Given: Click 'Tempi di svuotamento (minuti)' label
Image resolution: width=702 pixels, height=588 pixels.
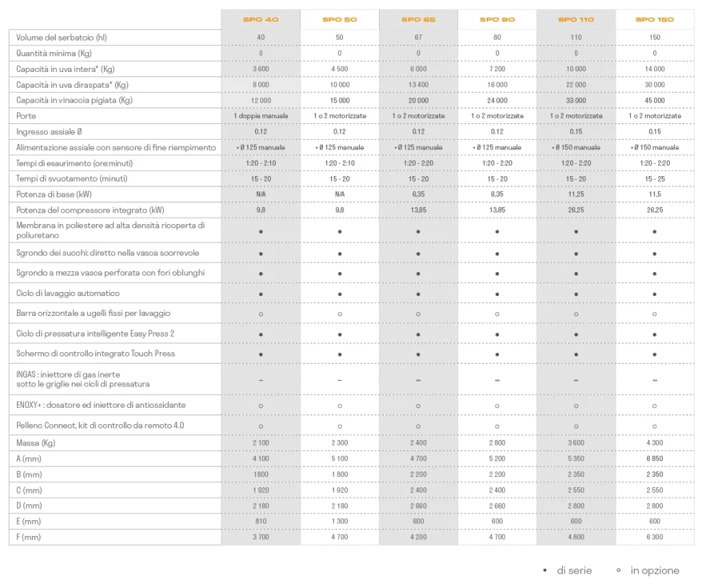Looking at the screenshot, I should coord(71,179).
